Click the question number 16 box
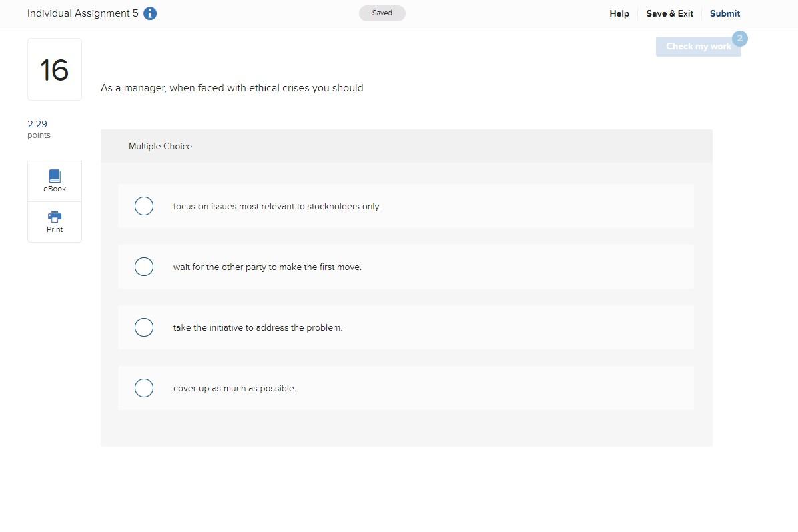Viewport: 798px width, 532px height. [x=55, y=69]
